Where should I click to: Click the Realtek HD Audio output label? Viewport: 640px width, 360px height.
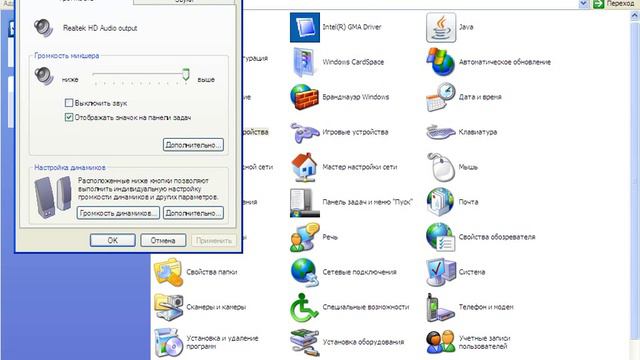click(100, 28)
